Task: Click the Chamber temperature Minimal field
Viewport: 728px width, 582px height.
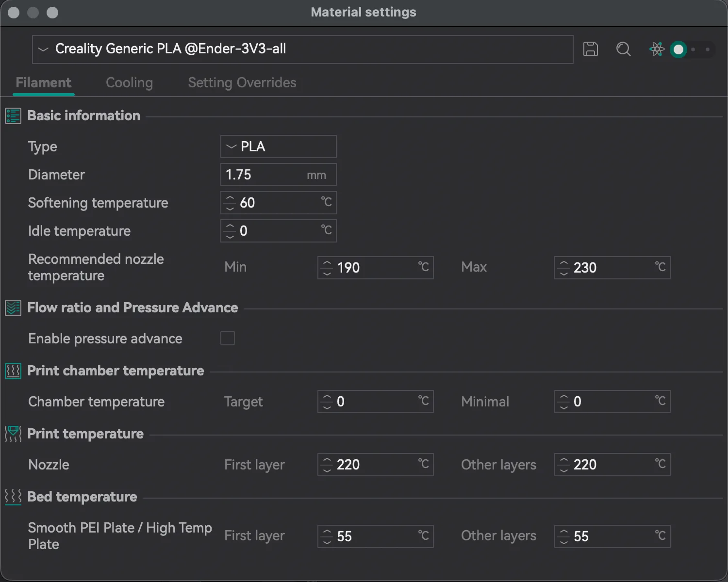Action: click(x=612, y=402)
